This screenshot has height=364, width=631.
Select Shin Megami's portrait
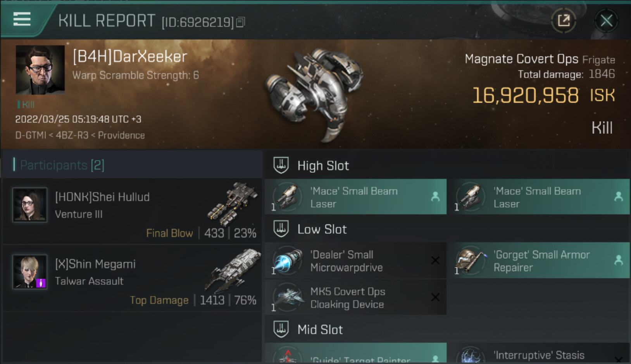30,272
